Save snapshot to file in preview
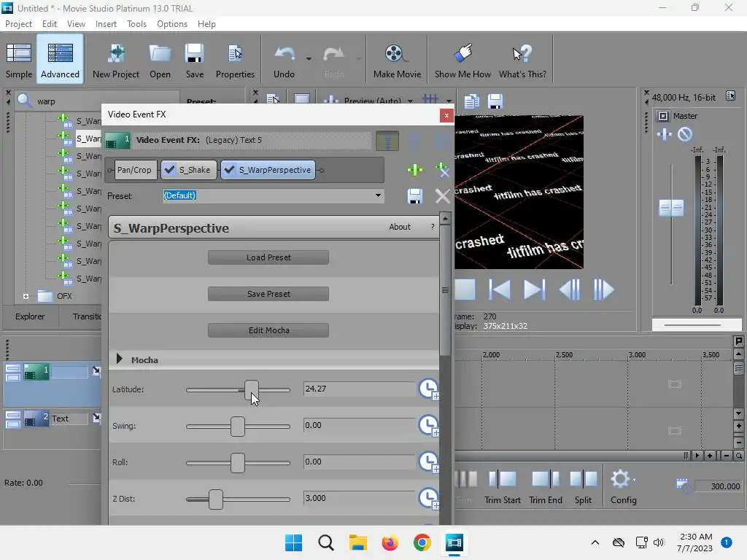This screenshot has width=747, height=560. pyautogui.click(x=495, y=101)
